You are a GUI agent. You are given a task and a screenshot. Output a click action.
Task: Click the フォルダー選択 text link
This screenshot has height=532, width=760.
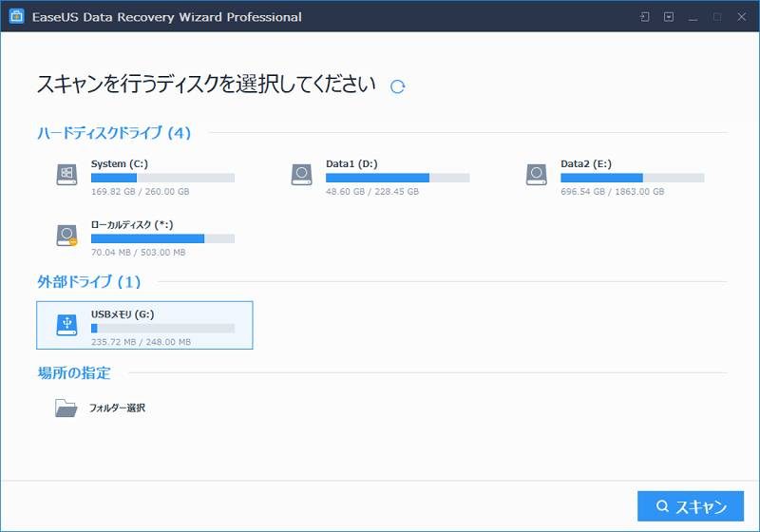pyautogui.click(x=117, y=408)
